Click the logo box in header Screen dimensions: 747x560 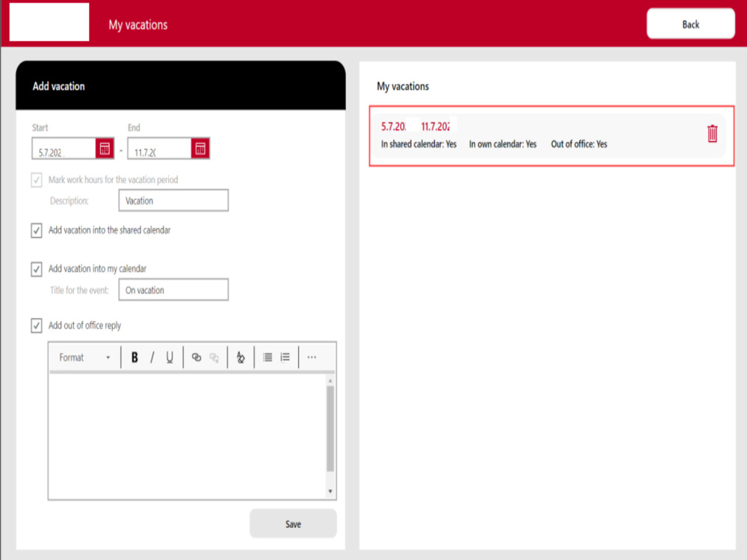(49, 22)
